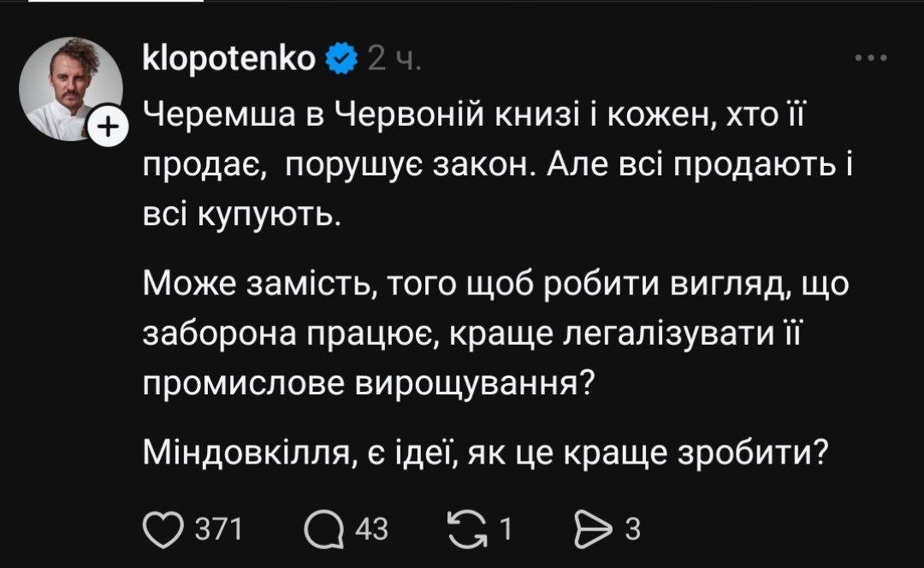This screenshot has height=568, width=924.
Task: Click the paragraph starting with "Може замість"
Action: [x=495, y=331]
